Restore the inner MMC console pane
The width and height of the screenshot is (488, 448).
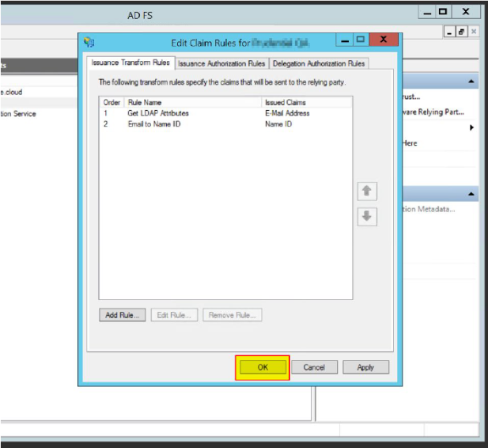(x=461, y=32)
